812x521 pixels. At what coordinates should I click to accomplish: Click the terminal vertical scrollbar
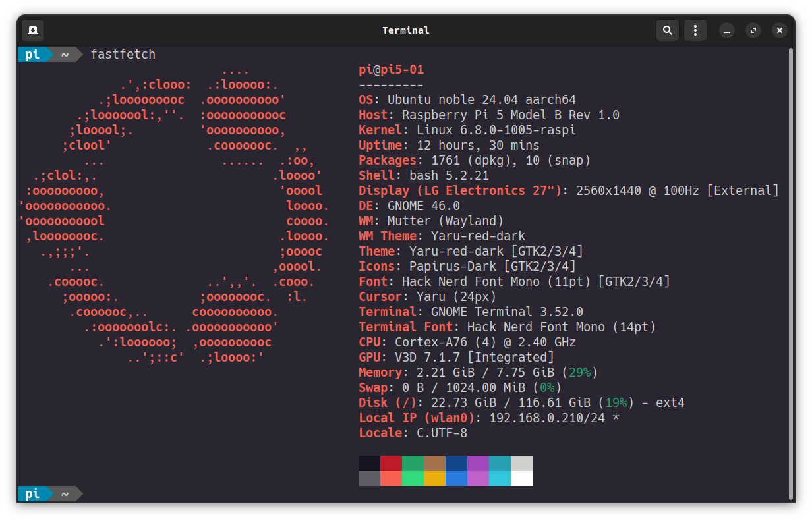(x=791, y=273)
